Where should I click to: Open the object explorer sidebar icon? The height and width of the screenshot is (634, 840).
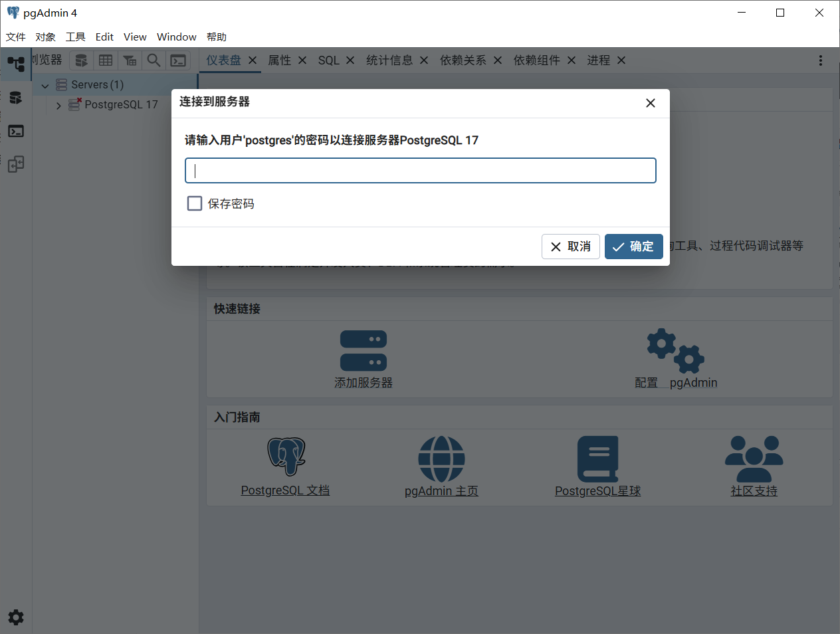[x=16, y=64]
